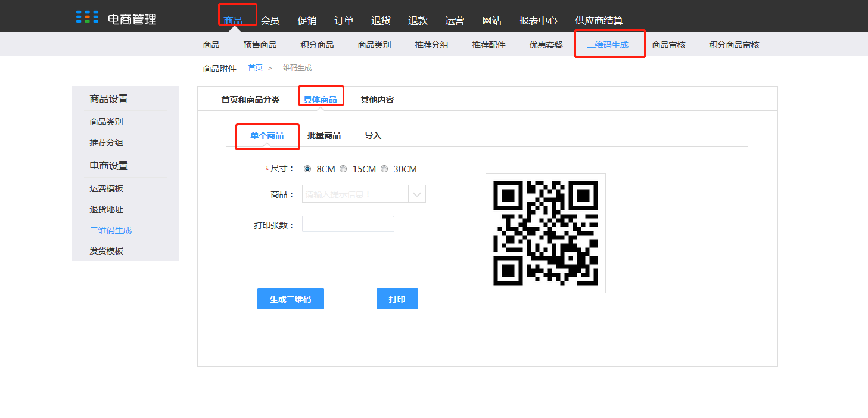Open the 促销 top menu
868x418 pixels.
point(307,20)
